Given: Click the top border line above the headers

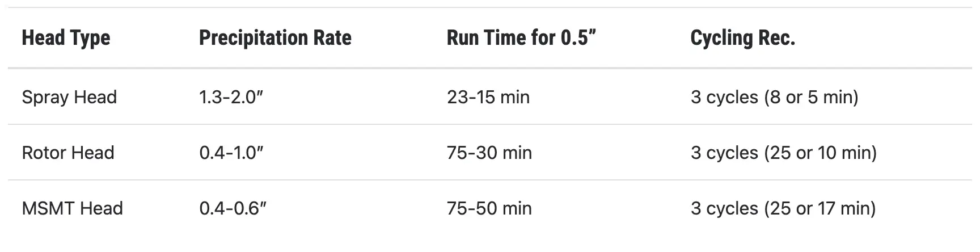Looking at the screenshot, I should pos(490,7).
